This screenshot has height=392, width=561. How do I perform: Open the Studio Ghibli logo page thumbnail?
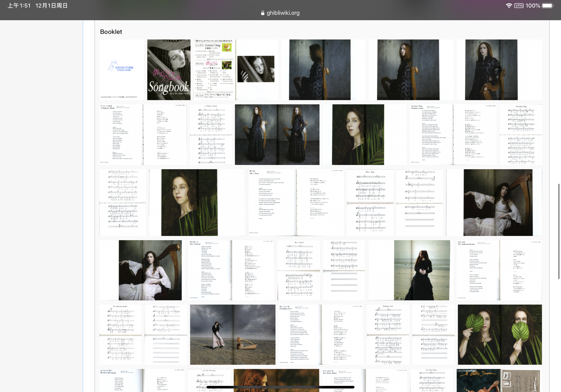[121, 70]
